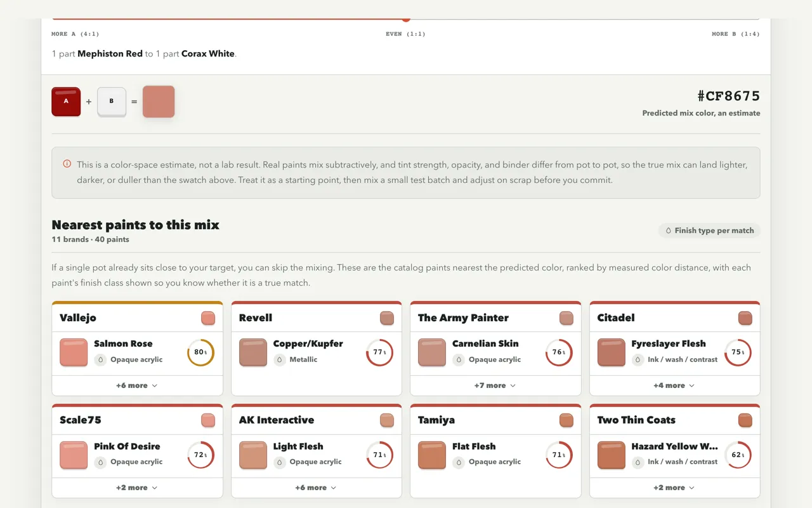
Task: Click Hazard Yellow finish droplet icon
Action: coord(638,462)
